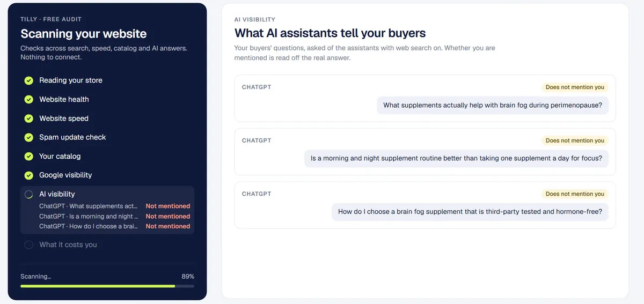Click the sidebar row ChatGPT · Is a morning and night…

114,216
